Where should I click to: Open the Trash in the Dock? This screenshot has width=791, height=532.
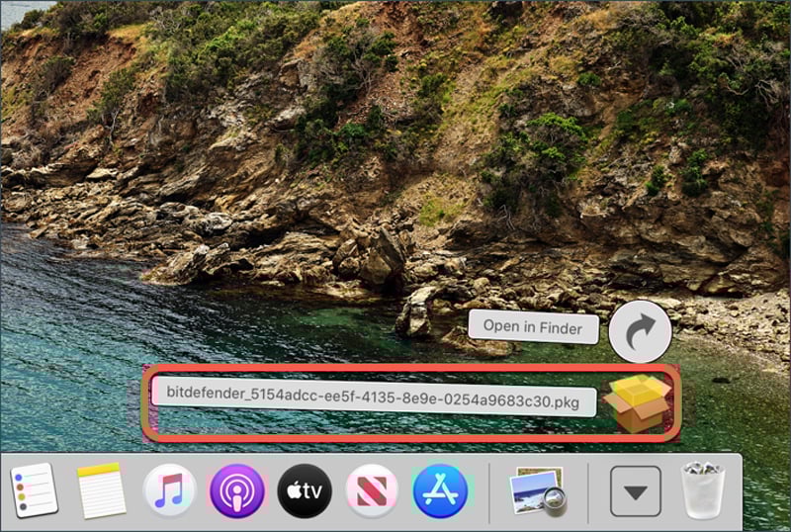click(x=702, y=490)
